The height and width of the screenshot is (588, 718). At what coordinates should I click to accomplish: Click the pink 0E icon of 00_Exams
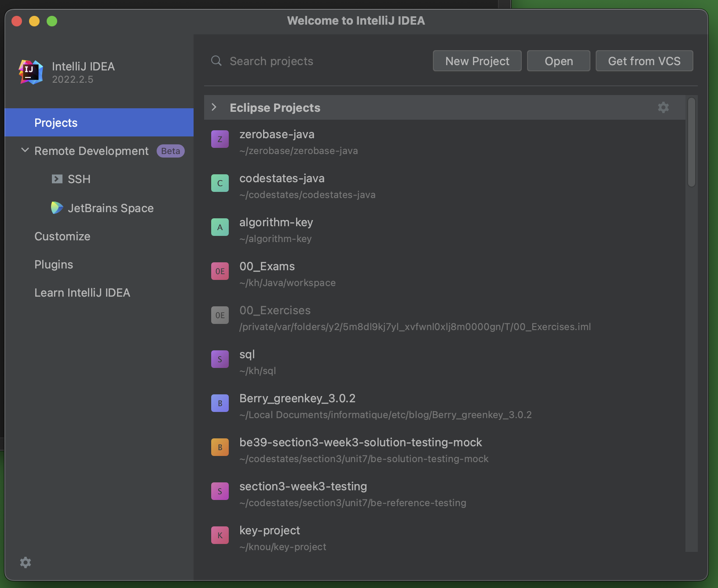click(220, 271)
